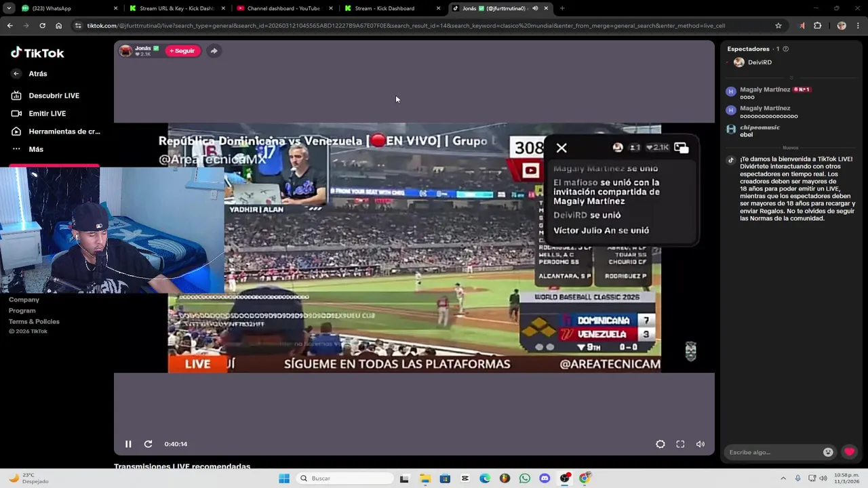Open a new browser tab

562,8
